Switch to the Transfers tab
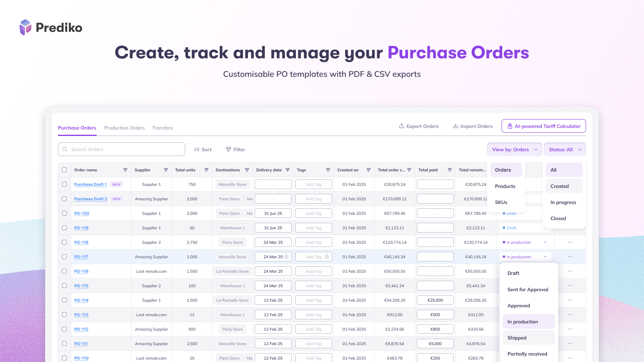Image resolution: width=644 pixels, height=362 pixels. pos(163,128)
